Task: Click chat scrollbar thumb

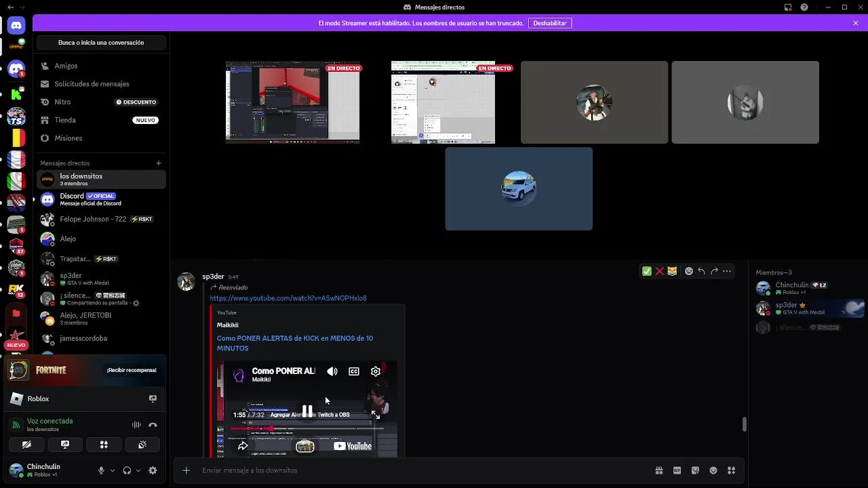Action: click(744, 424)
